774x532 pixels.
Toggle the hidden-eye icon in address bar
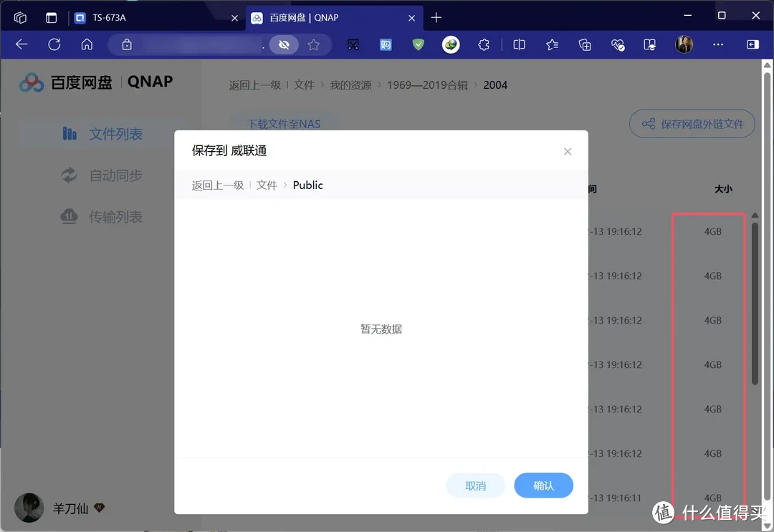(284, 44)
